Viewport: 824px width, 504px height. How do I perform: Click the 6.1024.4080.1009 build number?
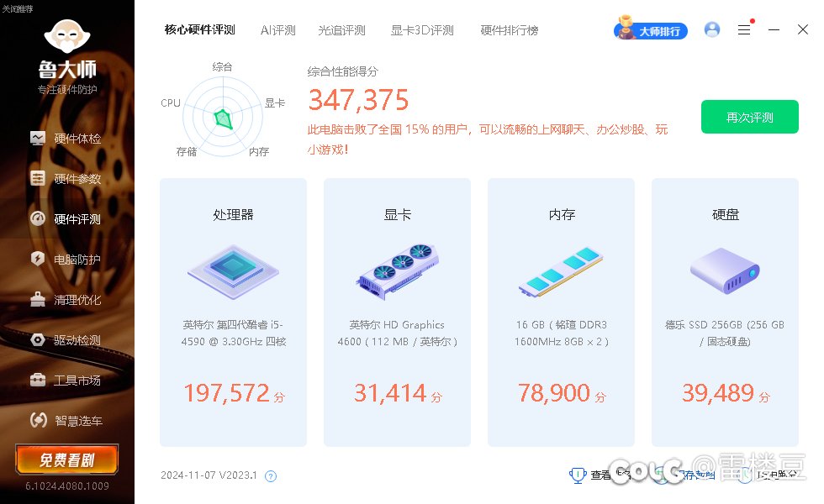click(x=67, y=486)
